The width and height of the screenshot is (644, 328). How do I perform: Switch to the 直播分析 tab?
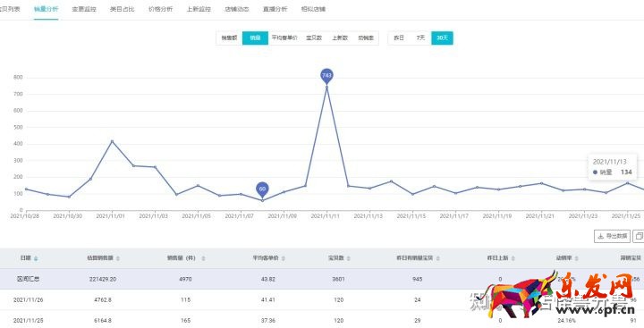(275, 9)
